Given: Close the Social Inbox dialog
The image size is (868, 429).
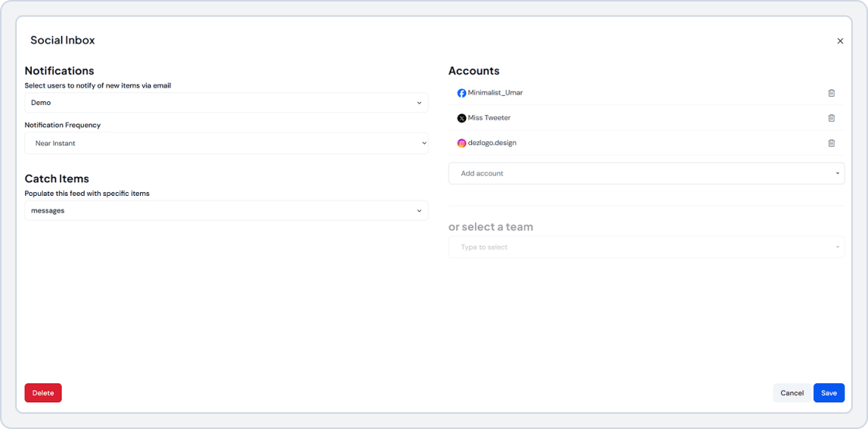Looking at the screenshot, I should click(840, 41).
